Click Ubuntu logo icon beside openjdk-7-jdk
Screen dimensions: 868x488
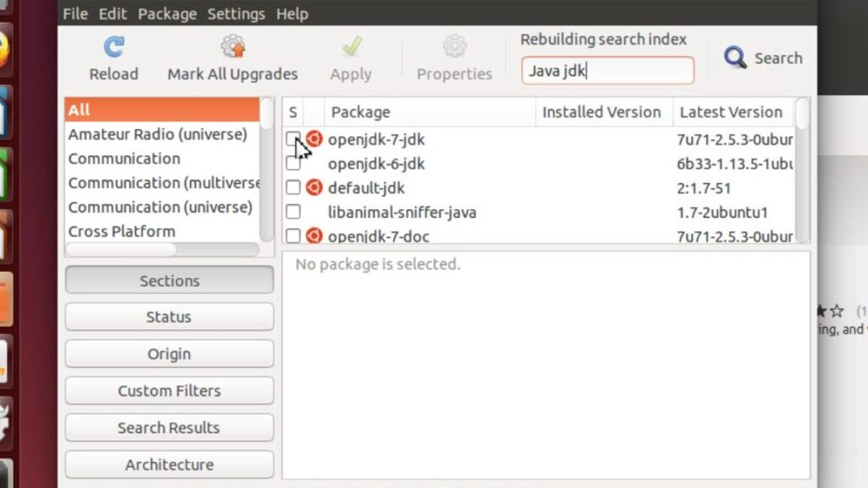click(x=314, y=139)
